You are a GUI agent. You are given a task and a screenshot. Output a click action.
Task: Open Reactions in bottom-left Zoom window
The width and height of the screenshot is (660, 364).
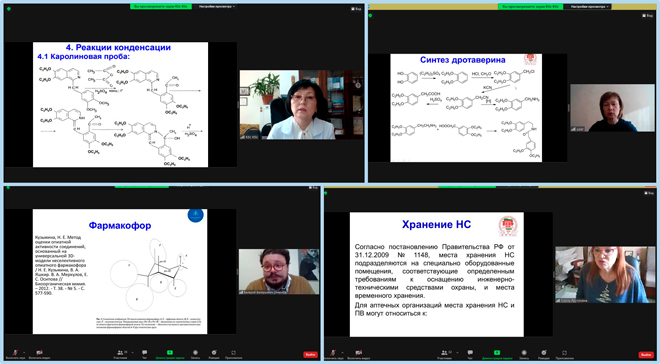[x=214, y=353]
